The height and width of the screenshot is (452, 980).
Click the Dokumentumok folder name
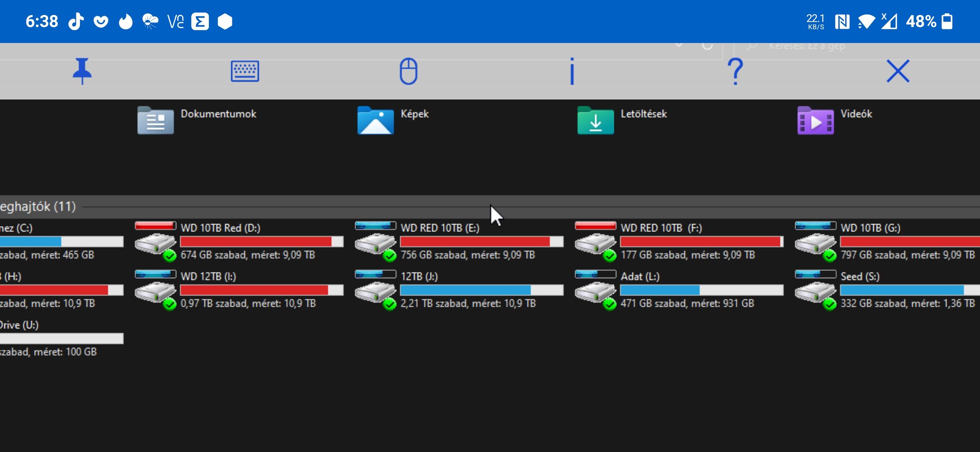pos(219,114)
